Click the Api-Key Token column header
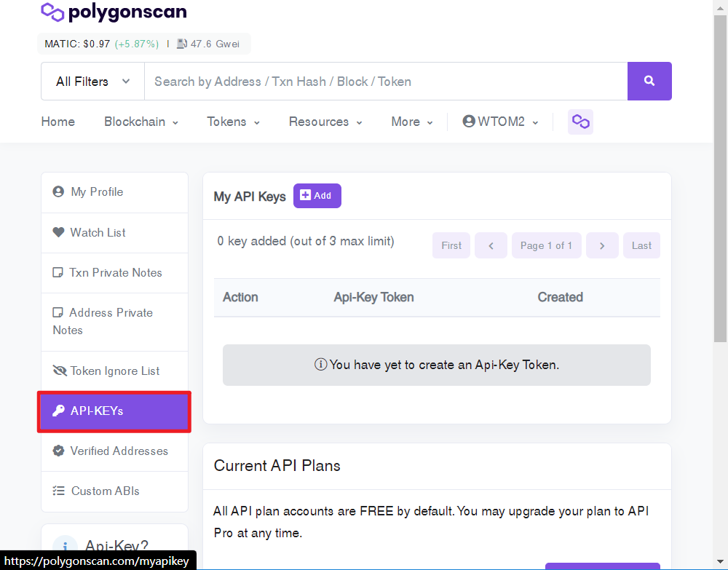 373,297
